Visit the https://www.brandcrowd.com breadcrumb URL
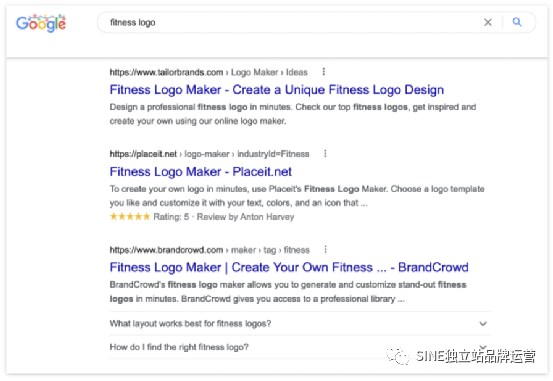 166,250
